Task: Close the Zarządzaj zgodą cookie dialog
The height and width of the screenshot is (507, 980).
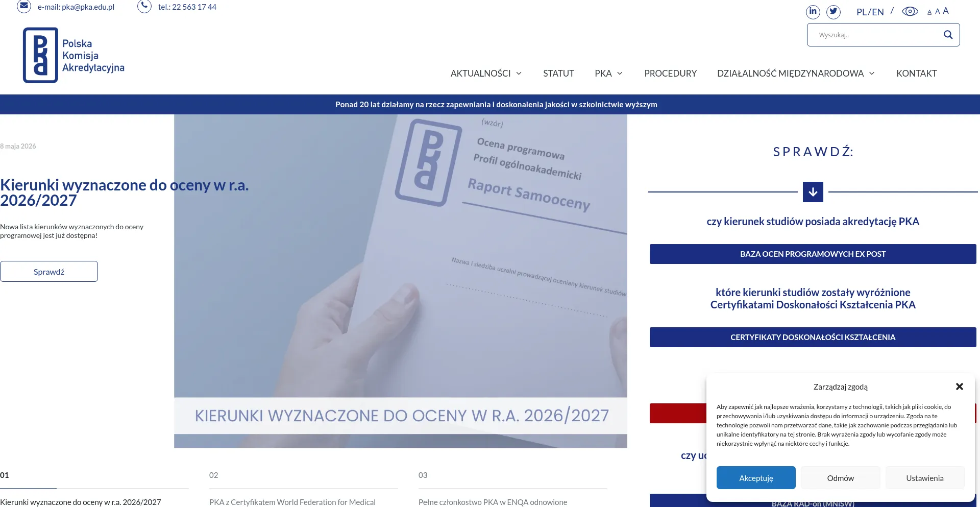Action: pos(960,387)
